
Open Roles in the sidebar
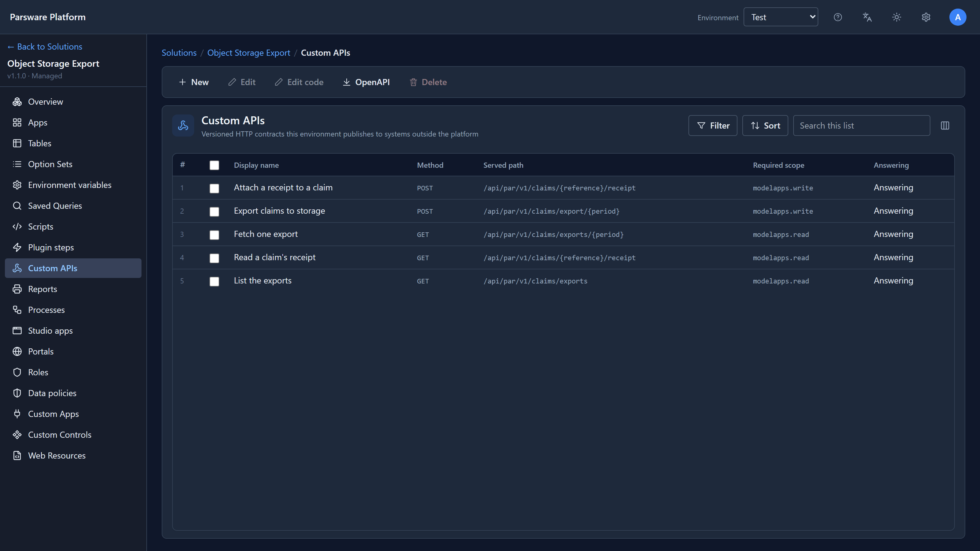73,372
